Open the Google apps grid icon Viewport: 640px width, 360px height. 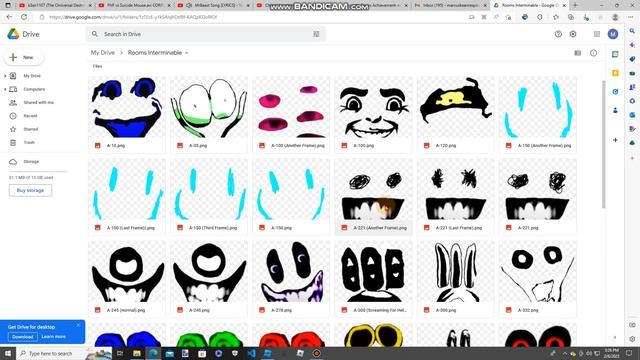pos(597,34)
